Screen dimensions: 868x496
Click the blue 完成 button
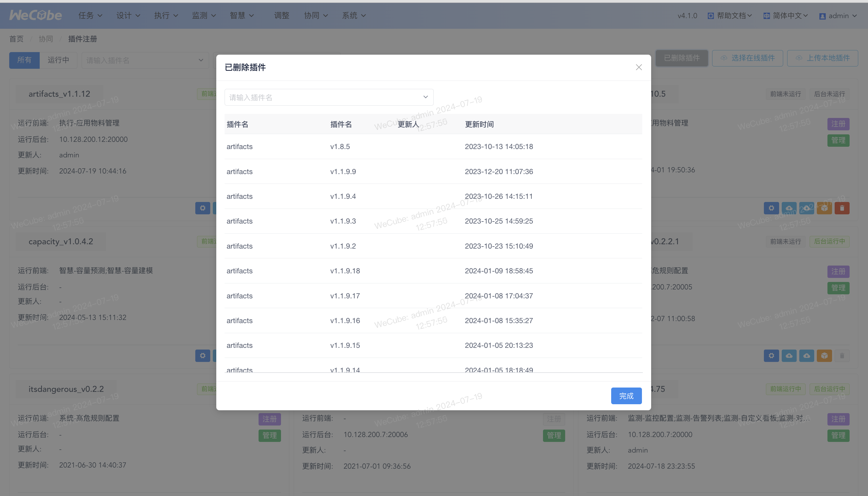(x=626, y=396)
